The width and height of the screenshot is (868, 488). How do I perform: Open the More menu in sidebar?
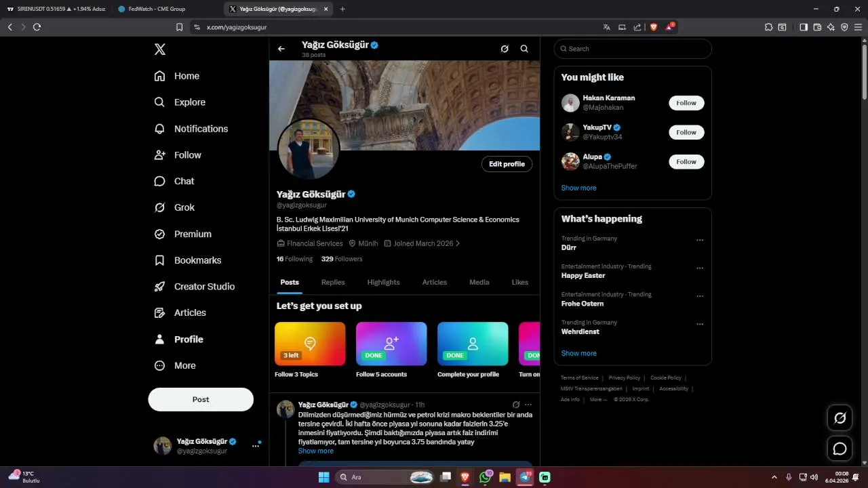(x=174, y=365)
